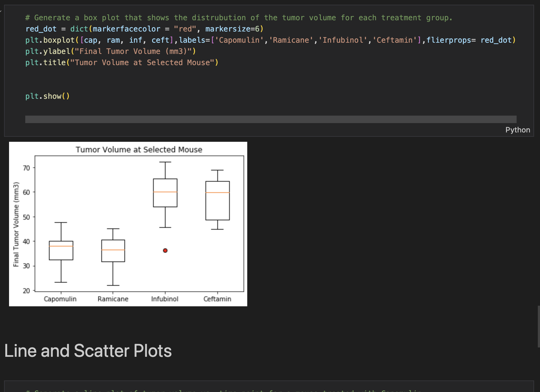The image size is (540, 392).
Task: Click the plt.ylabel code line
Action: coord(110,51)
